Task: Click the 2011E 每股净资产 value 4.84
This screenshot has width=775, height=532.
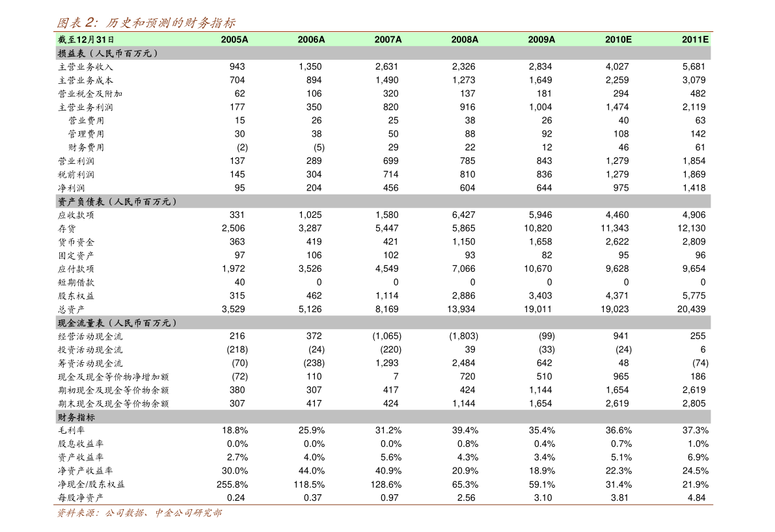Action: pos(696,498)
